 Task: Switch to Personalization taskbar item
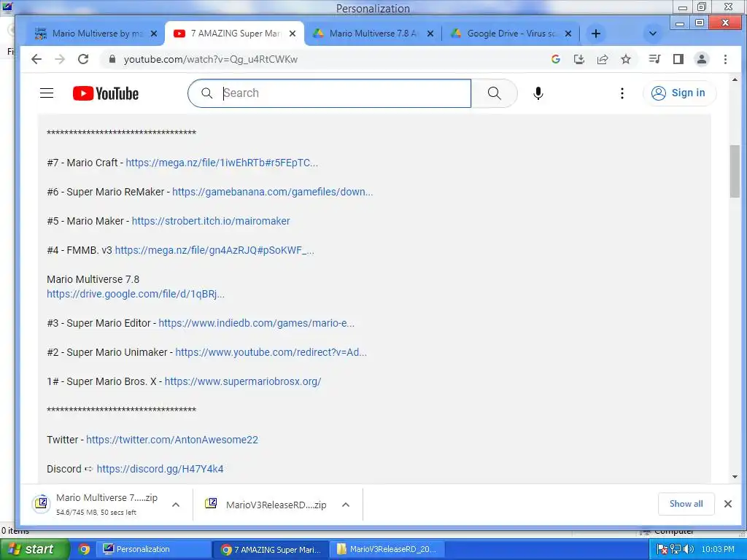(x=153, y=550)
